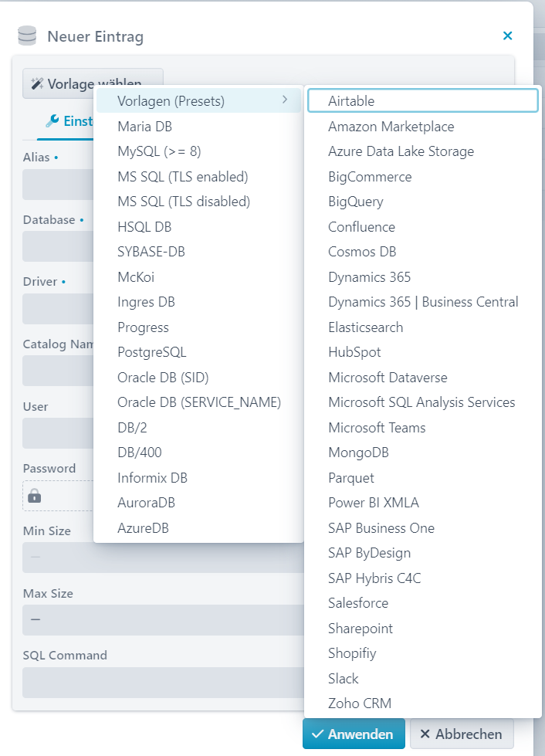Focus the Database input field
Image resolution: width=545 pixels, height=756 pixels.
coord(58,246)
